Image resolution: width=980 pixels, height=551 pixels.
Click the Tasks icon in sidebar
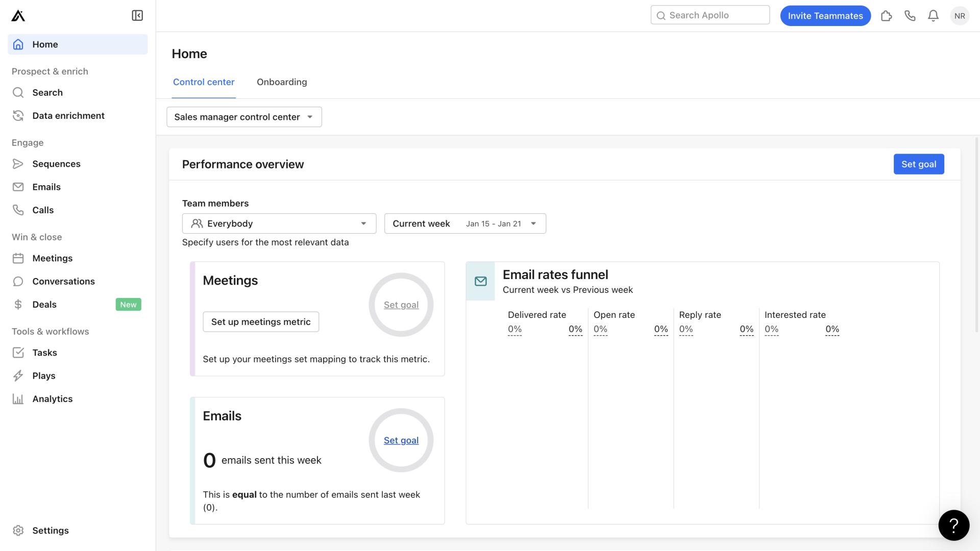click(18, 353)
